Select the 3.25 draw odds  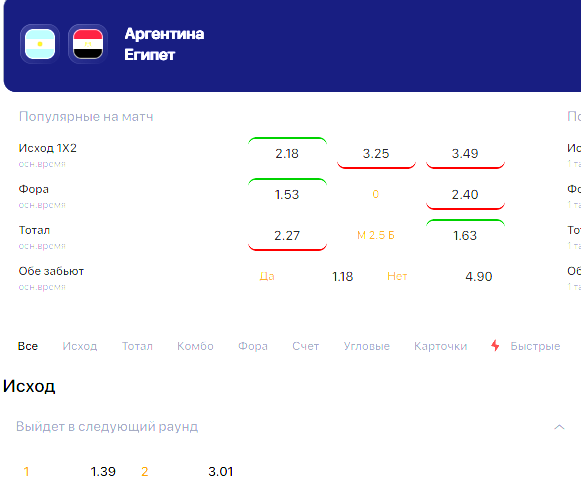click(376, 153)
